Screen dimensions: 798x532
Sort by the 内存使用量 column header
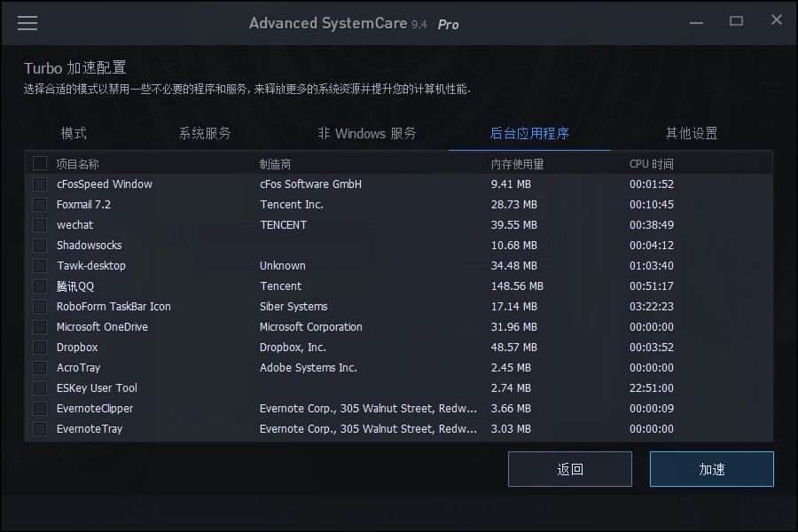(x=517, y=164)
